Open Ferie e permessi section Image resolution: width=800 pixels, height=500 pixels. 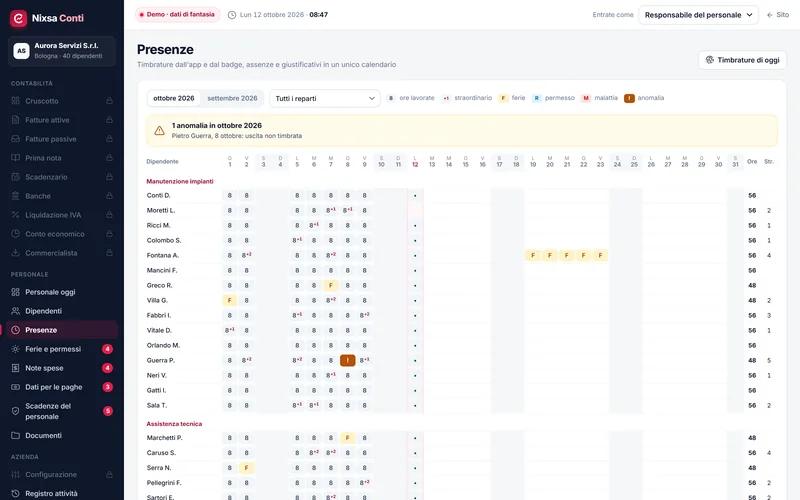(62, 349)
